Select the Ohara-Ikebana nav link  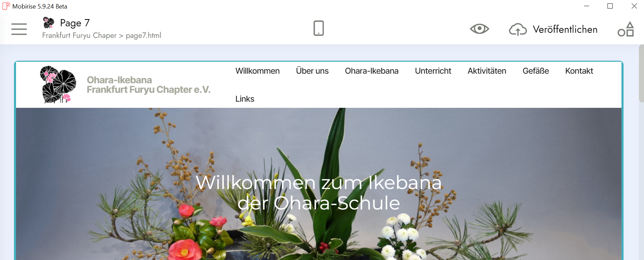click(371, 71)
